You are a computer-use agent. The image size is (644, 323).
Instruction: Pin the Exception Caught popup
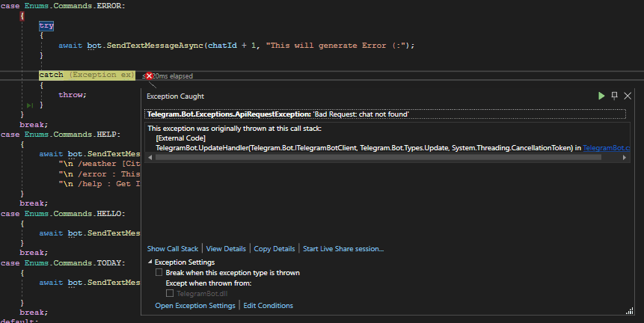point(615,96)
